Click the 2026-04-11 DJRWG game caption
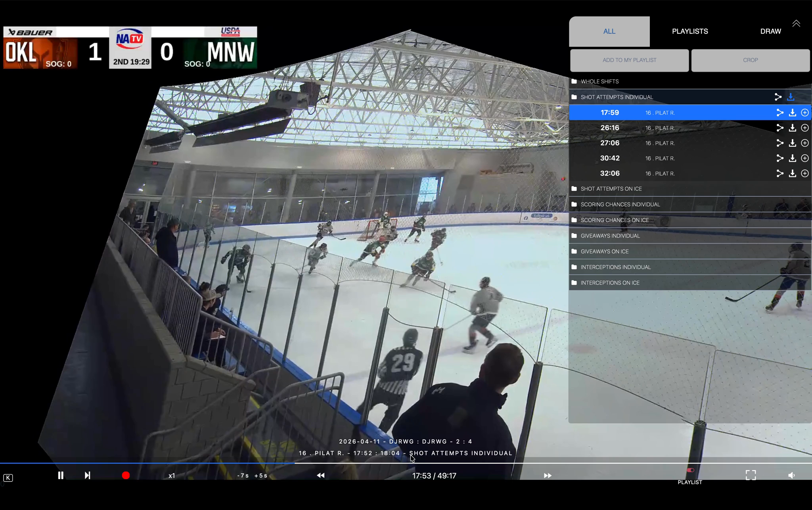Viewport: 812px width, 510px height. [x=406, y=441]
